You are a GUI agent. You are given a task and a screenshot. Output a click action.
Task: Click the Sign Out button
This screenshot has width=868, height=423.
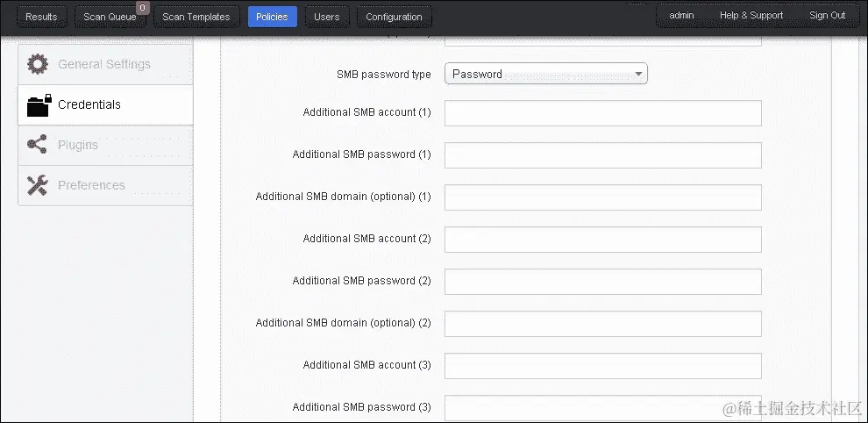(x=828, y=16)
